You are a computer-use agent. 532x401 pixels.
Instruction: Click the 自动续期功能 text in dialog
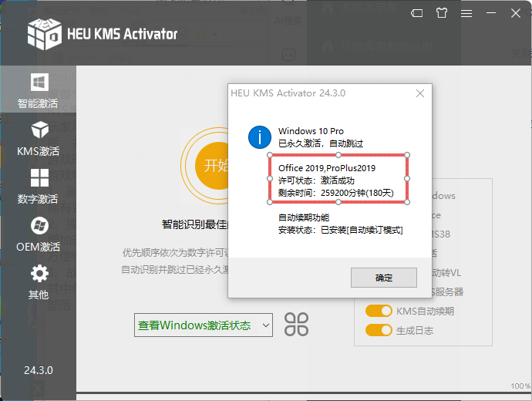(304, 217)
